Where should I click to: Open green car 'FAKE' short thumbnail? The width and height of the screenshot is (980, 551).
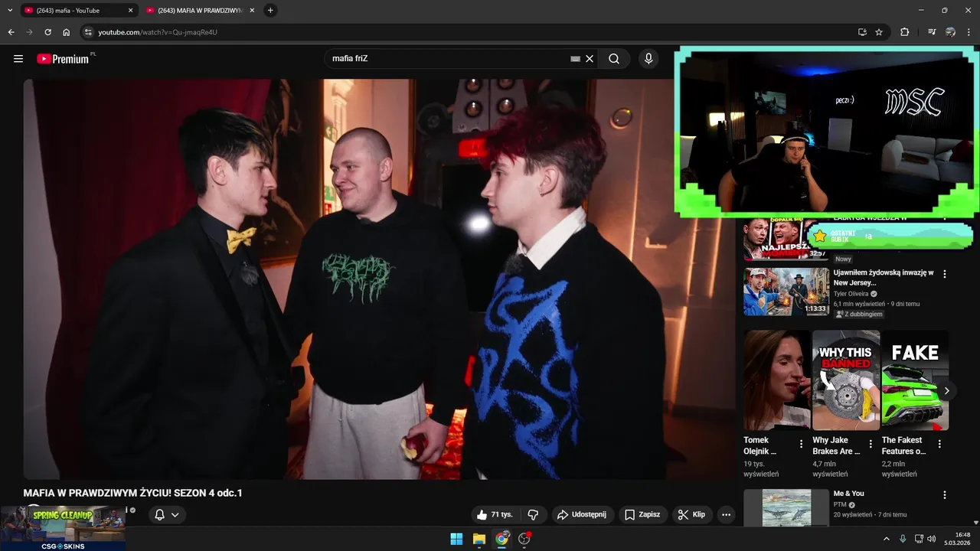915,380
